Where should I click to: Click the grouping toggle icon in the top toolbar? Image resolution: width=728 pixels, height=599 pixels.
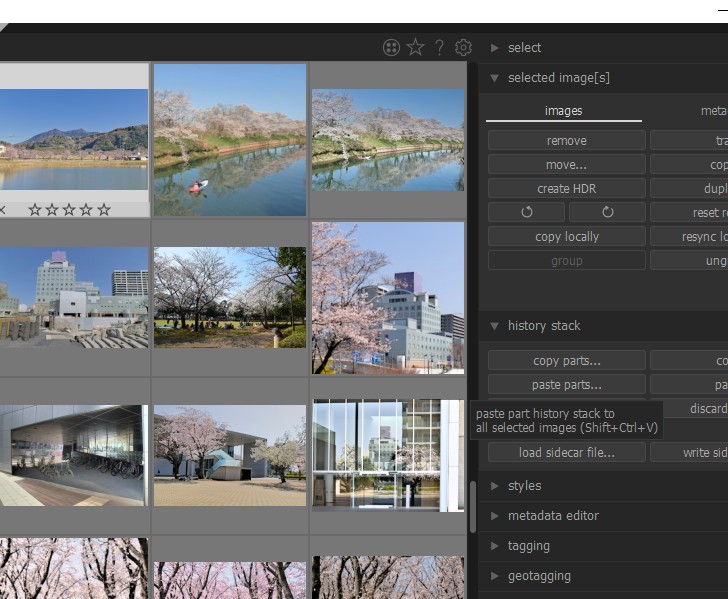(x=391, y=48)
